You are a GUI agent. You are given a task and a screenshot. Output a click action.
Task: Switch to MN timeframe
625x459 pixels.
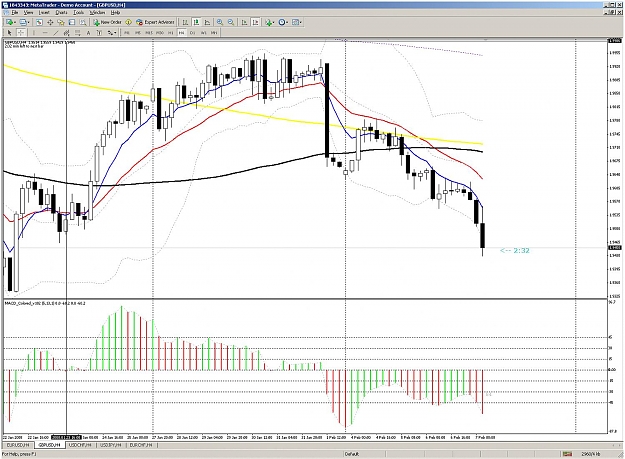[214, 33]
